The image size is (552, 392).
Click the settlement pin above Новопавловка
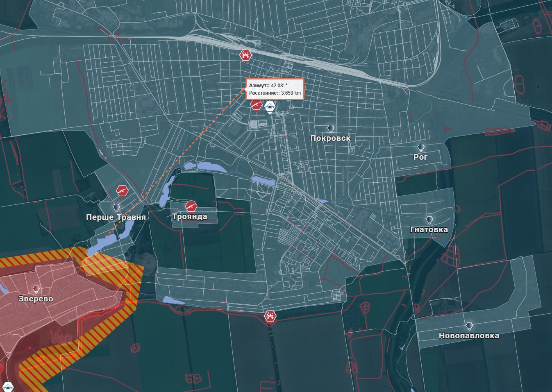click(x=469, y=326)
